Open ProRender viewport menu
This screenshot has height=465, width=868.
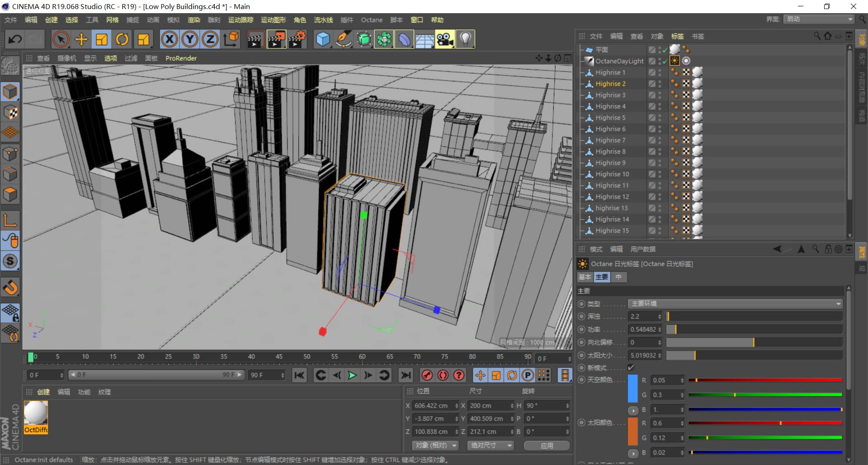pyautogui.click(x=181, y=58)
